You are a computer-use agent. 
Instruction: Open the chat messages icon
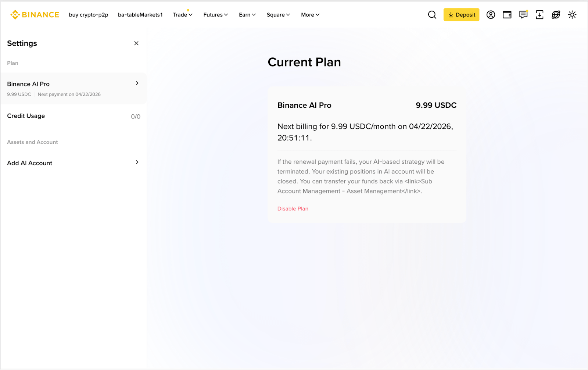(523, 15)
